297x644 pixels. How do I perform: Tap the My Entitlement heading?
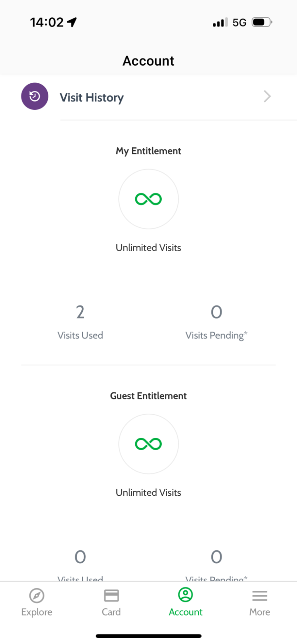coord(148,151)
